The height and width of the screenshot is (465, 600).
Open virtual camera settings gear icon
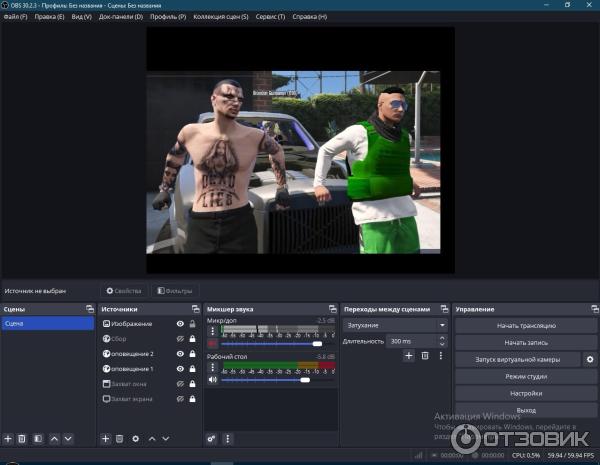pyautogui.click(x=590, y=359)
